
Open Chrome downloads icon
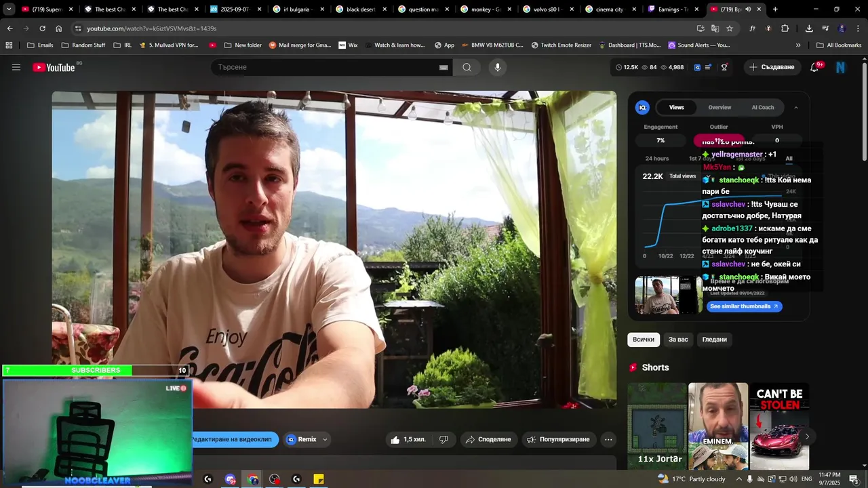click(809, 28)
